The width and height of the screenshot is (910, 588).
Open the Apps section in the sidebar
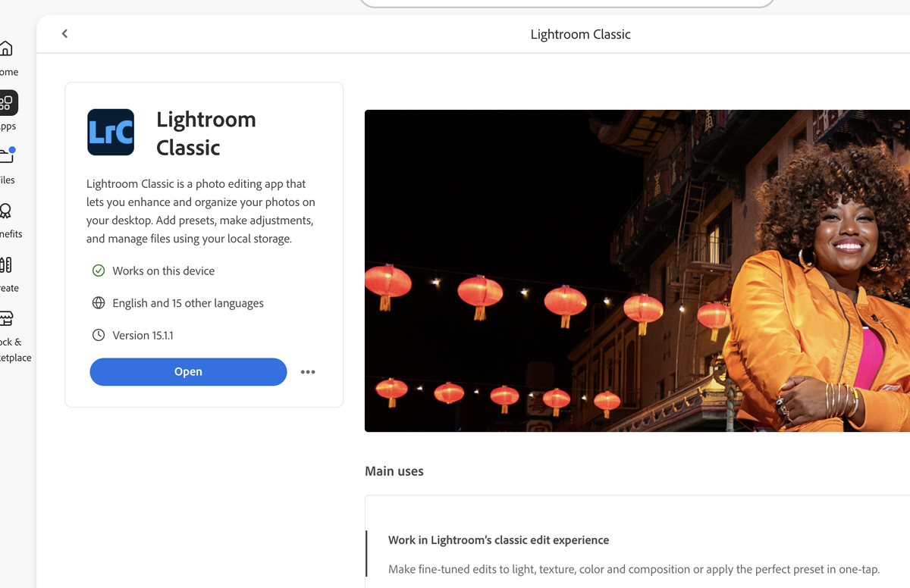7,103
